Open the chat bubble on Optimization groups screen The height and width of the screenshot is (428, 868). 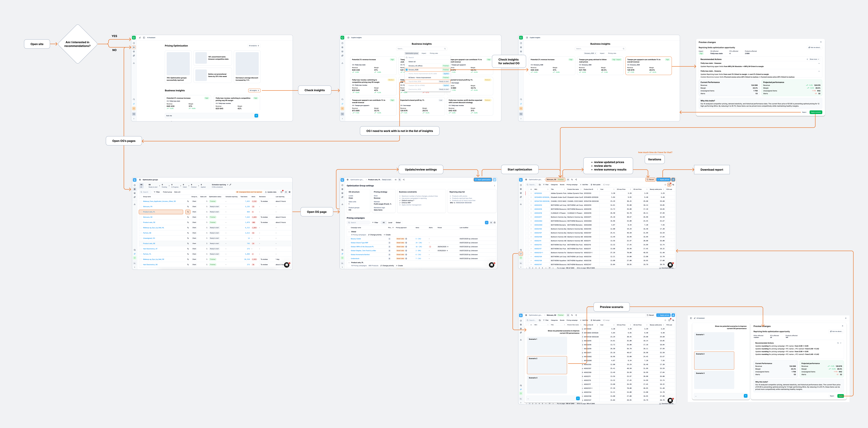pyautogui.click(x=287, y=265)
